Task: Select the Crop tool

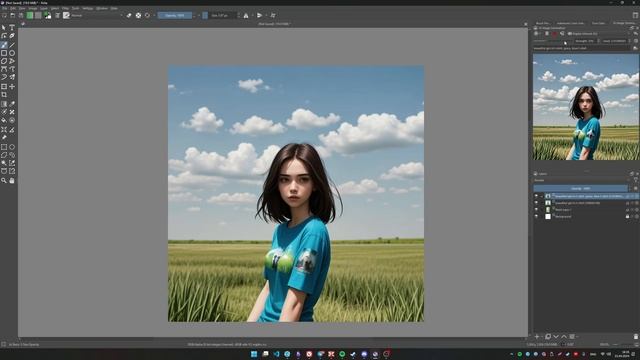Action: 4,95
